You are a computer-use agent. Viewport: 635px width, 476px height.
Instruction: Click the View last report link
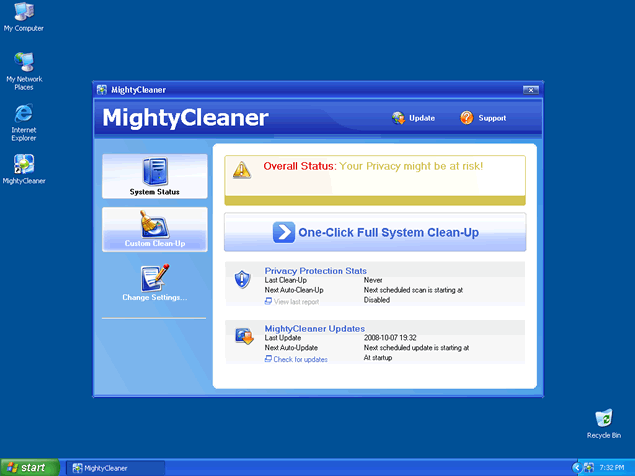(x=297, y=300)
